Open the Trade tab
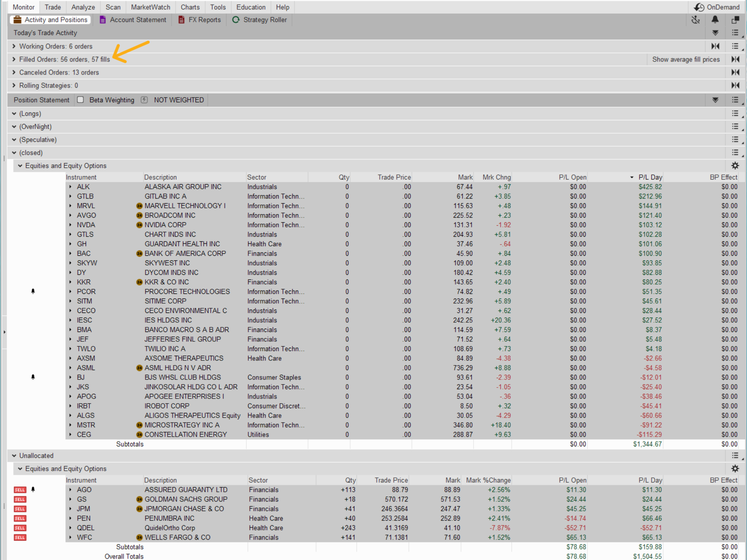Image resolution: width=747 pixels, height=560 pixels. tap(53, 7)
